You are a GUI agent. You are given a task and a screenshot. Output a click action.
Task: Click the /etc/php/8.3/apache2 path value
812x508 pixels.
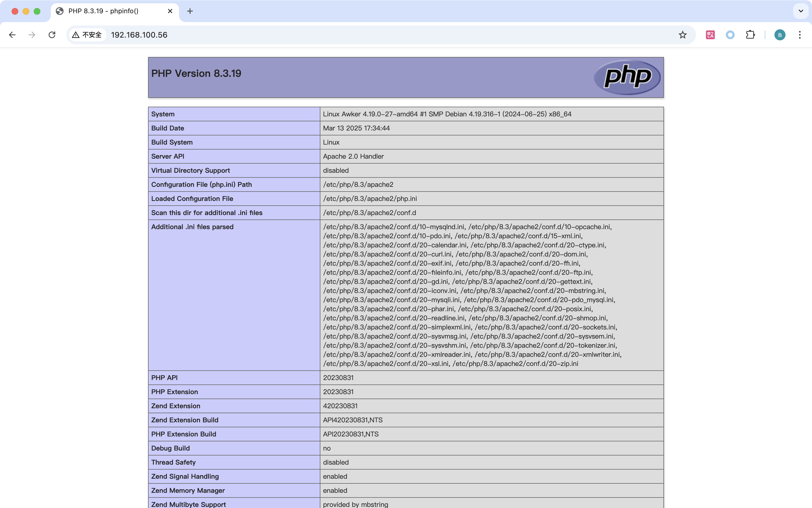pos(358,185)
